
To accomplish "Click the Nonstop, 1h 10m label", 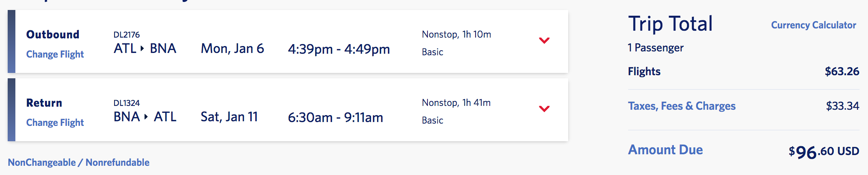I will (x=456, y=35).
